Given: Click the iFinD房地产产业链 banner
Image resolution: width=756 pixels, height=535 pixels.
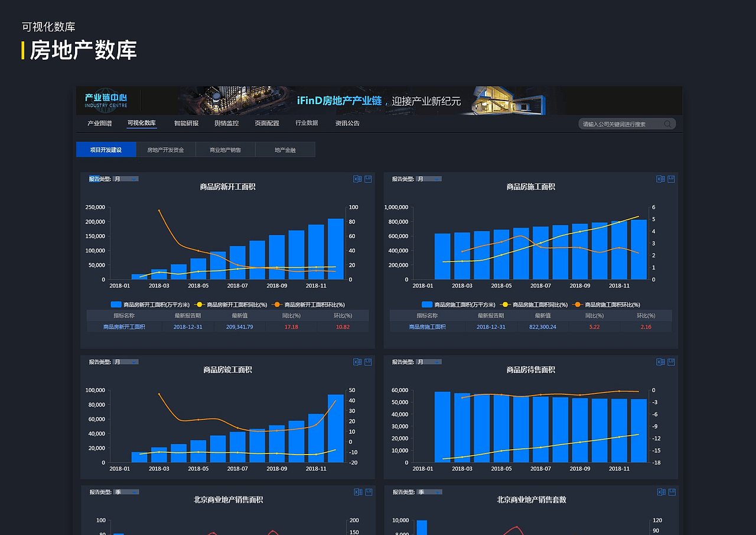Looking at the screenshot, I should click(379, 101).
